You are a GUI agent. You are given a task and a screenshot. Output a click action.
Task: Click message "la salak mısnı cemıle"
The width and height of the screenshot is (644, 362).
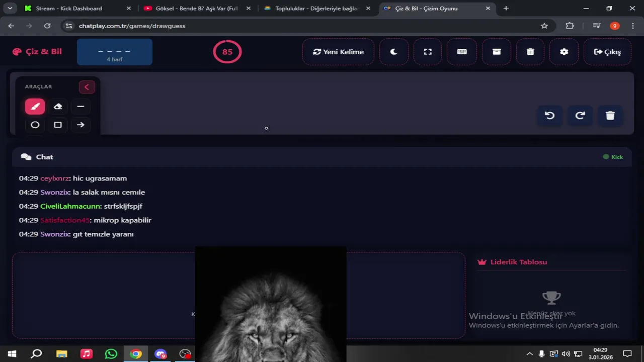[109, 192]
